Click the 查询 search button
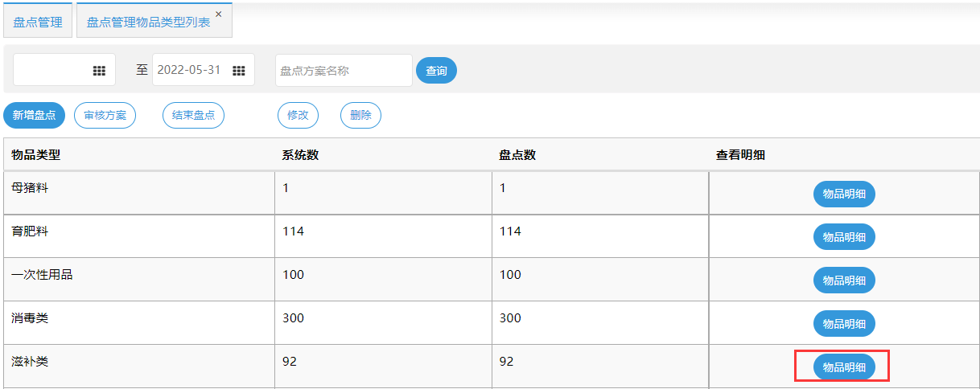 pos(436,71)
